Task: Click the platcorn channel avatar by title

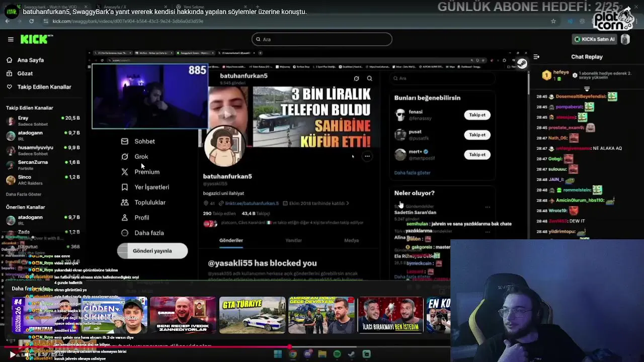Action: 11,12
